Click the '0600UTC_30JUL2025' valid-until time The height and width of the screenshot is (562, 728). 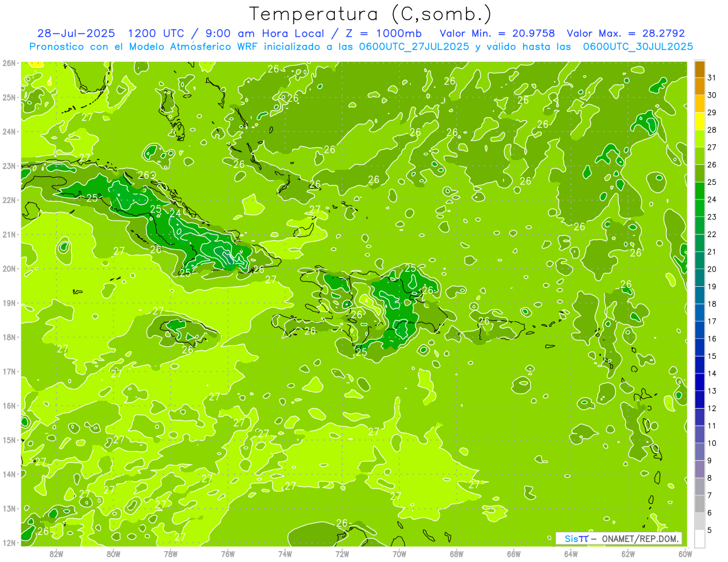tap(638, 47)
